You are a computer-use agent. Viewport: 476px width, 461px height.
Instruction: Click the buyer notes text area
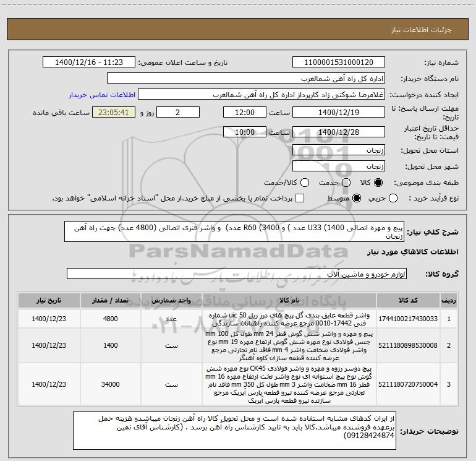coord(234,431)
